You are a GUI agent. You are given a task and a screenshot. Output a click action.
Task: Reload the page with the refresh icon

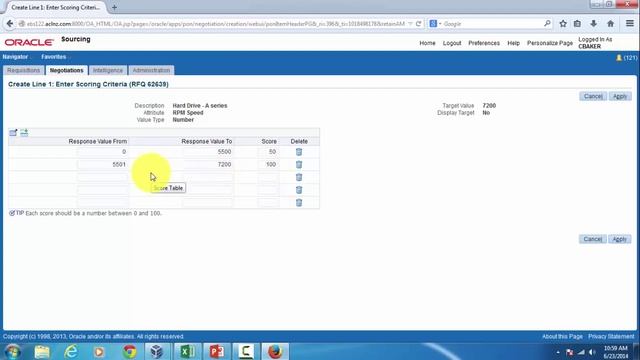[418, 24]
